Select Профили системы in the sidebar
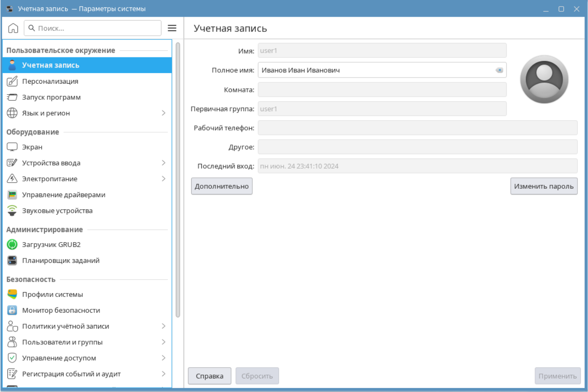 (52, 294)
